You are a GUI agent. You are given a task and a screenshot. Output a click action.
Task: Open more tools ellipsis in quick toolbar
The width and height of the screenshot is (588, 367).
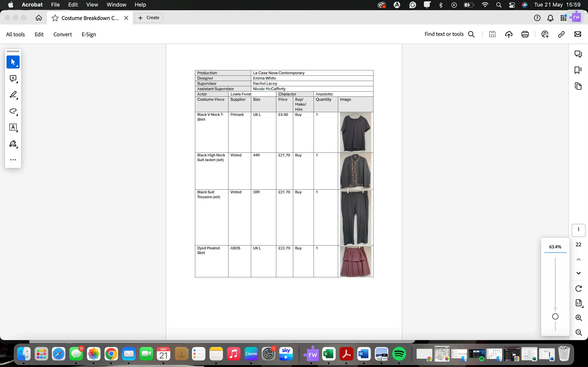pos(13,160)
